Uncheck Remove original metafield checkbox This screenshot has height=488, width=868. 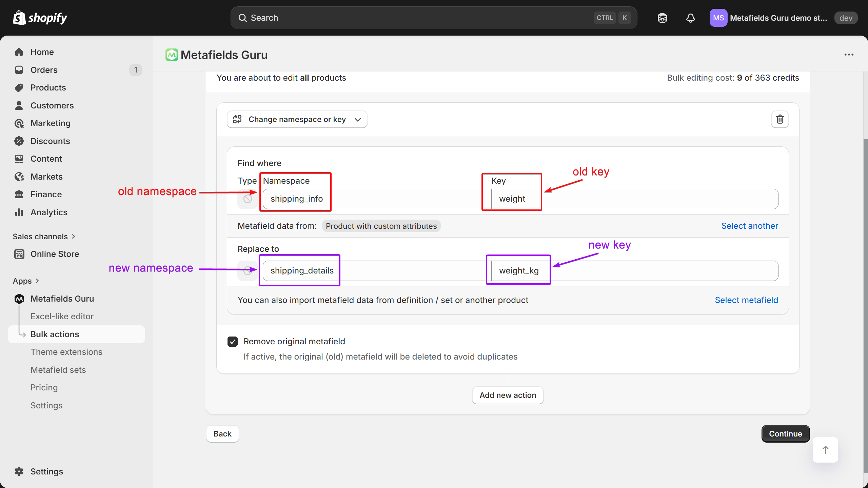coord(233,341)
